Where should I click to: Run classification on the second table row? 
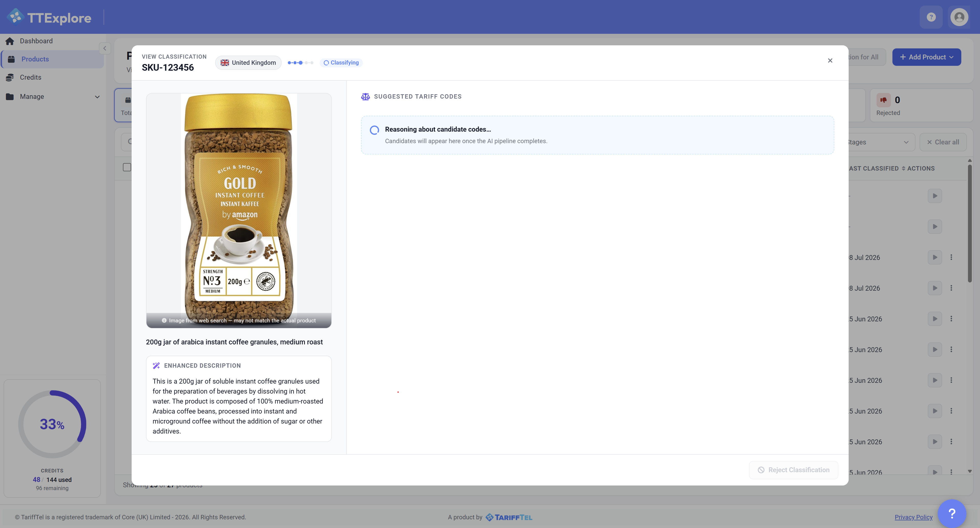pos(935,227)
